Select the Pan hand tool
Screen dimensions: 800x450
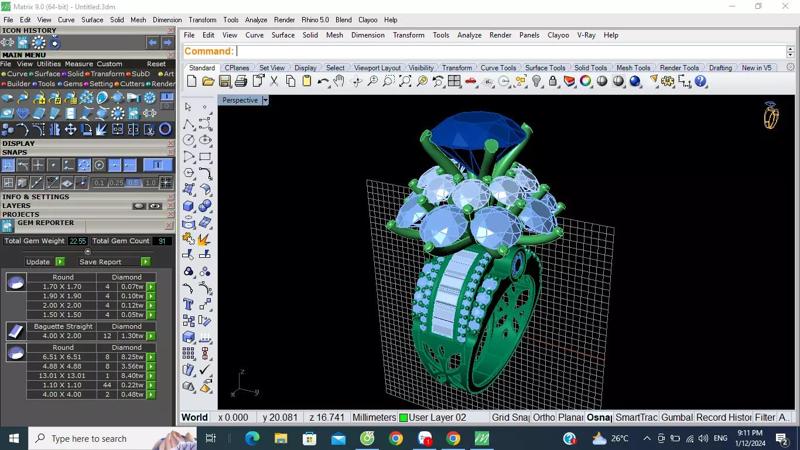[x=339, y=81]
